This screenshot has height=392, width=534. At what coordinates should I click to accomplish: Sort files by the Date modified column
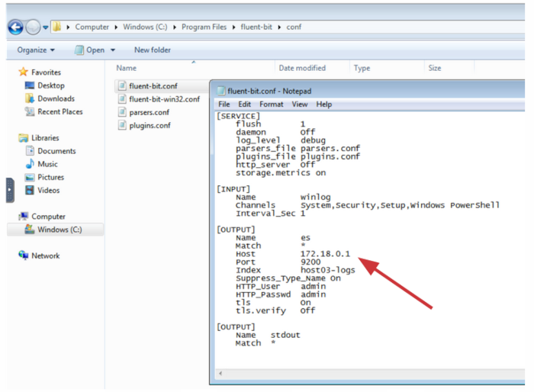(x=302, y=68)
